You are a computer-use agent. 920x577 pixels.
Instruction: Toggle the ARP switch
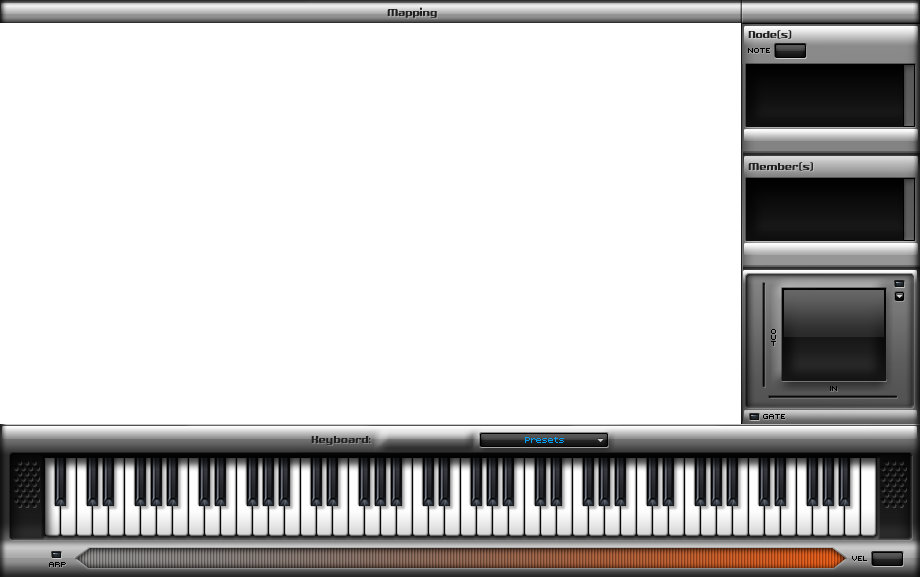click(56, 553)
